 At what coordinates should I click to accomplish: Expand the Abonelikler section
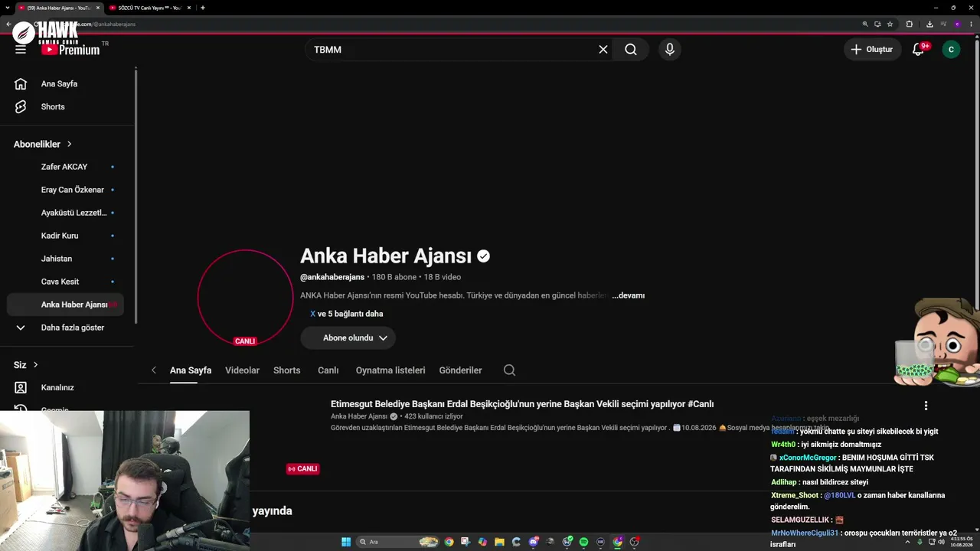pos(43,144)
